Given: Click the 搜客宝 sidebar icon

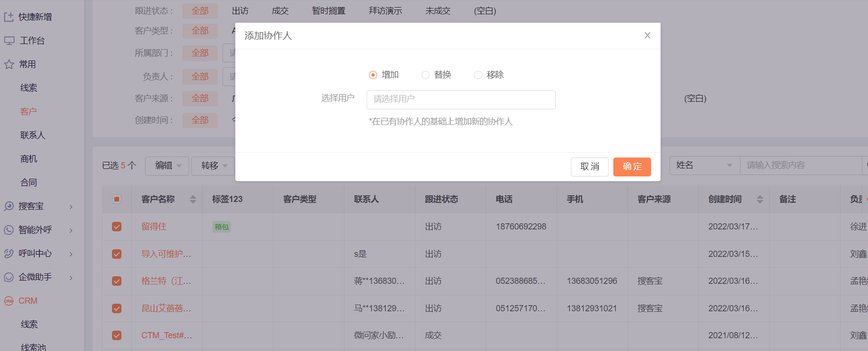Looking at the screenshot, I should pyautogui.click(x=9, y=206).
